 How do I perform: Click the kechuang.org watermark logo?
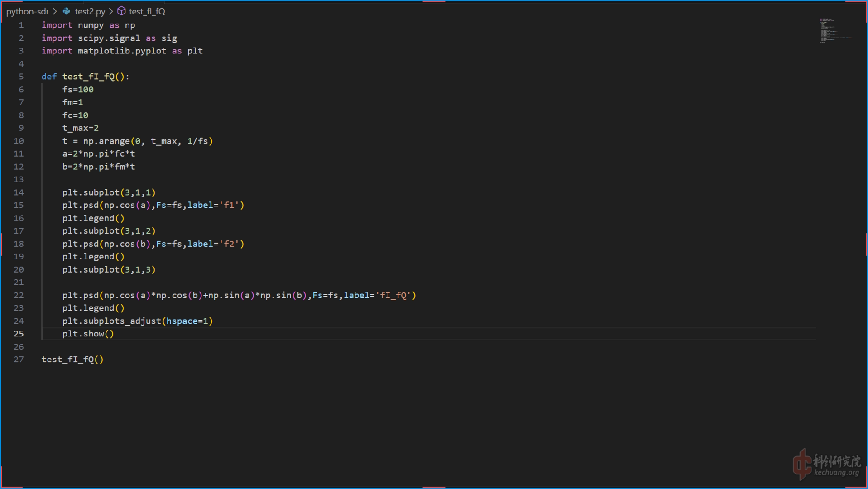pyautogui.click(x=827, y=465)
